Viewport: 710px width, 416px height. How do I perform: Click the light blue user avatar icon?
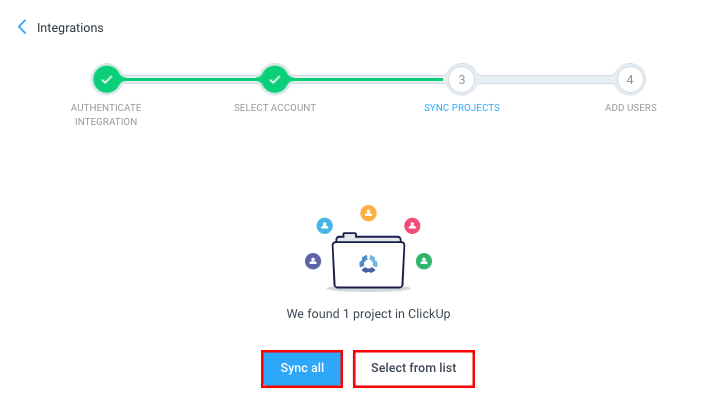point(325,225)
